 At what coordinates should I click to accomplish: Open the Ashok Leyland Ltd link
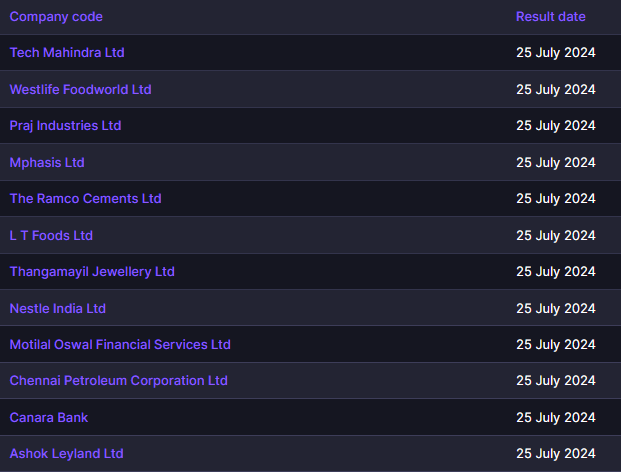tap(67, 453)
